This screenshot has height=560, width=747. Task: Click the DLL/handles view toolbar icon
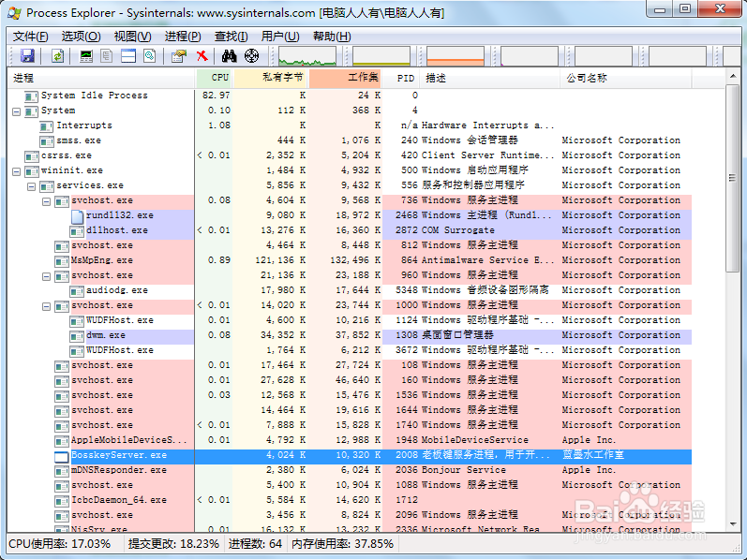pos(150,56)
